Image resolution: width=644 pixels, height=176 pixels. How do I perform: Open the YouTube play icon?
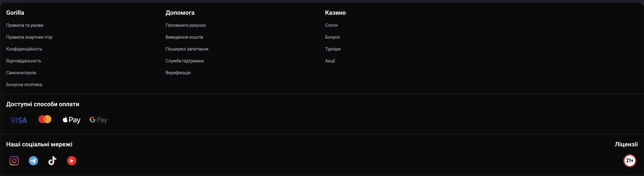(71, 161)
